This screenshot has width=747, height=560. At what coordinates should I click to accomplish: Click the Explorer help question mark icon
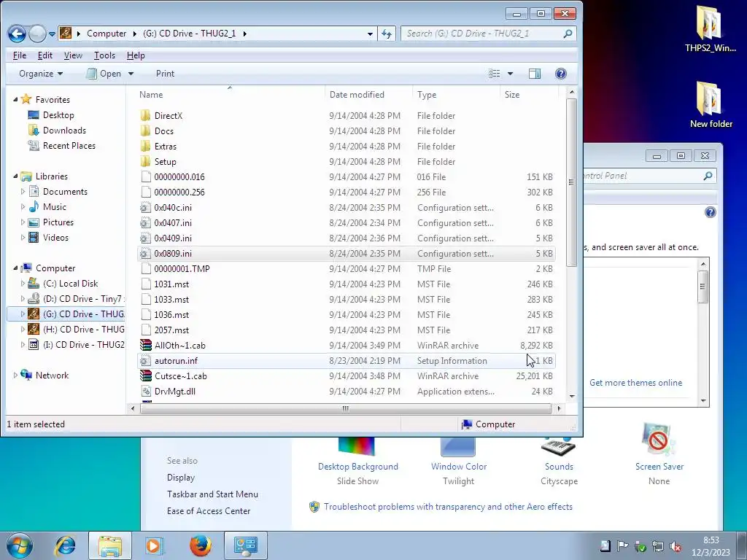point(561,74)
